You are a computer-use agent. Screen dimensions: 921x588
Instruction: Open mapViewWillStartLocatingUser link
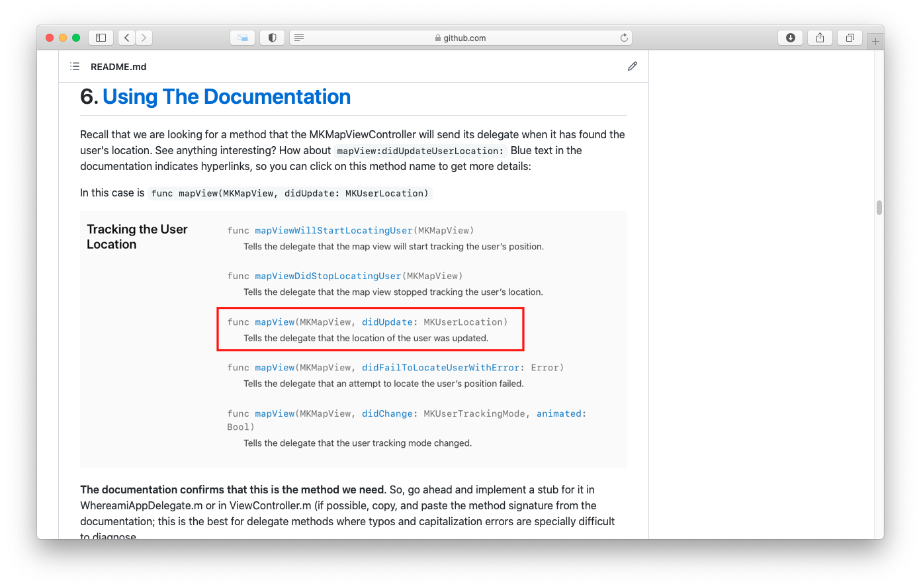point(333,230)
